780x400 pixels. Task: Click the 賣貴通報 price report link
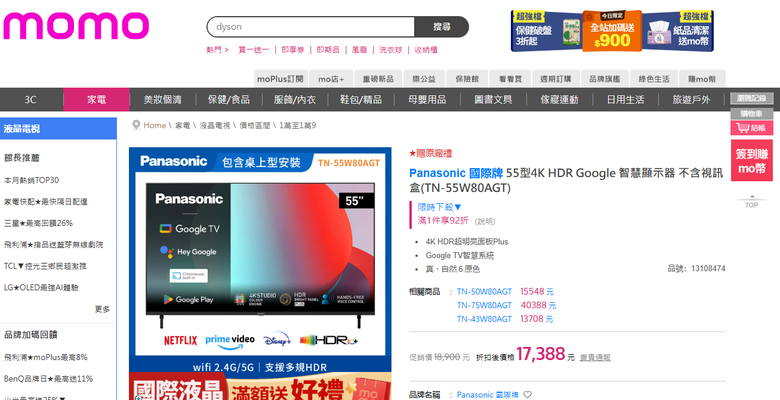point(595,357)
